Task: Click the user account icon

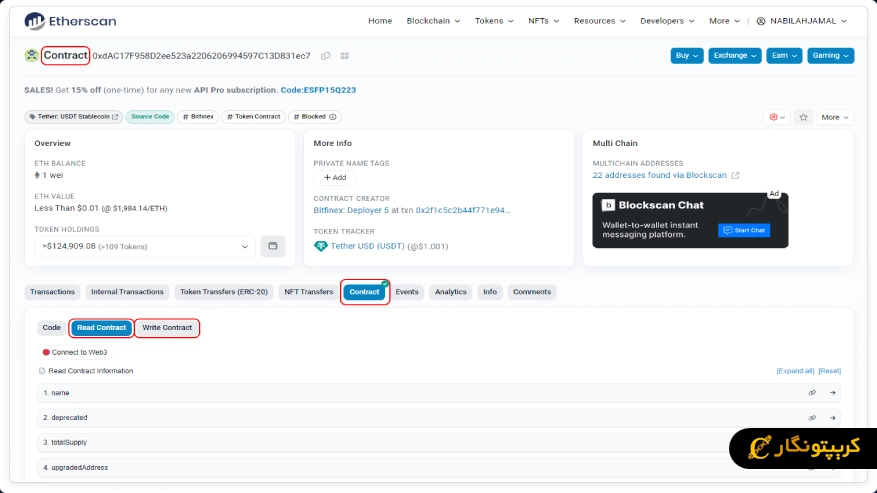Action: 761,21
